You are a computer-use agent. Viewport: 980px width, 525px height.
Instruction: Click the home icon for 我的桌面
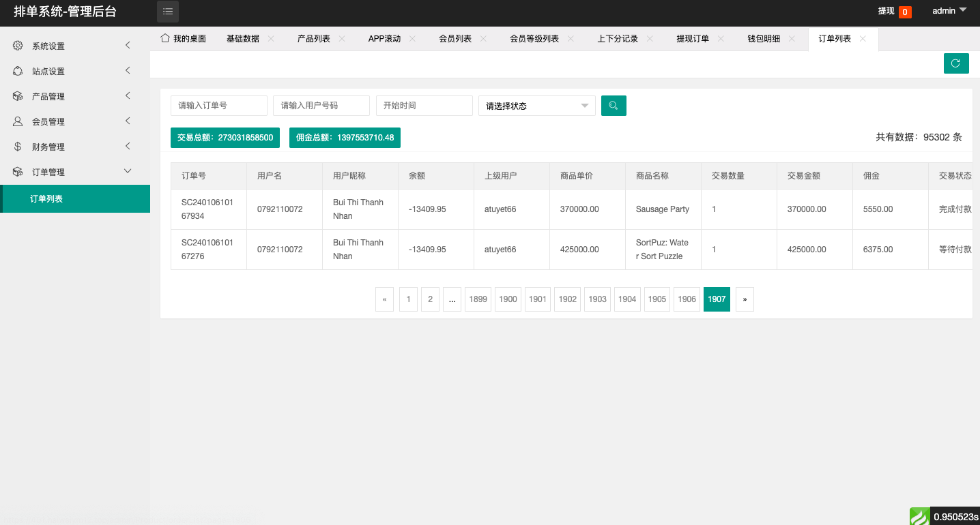164,38
